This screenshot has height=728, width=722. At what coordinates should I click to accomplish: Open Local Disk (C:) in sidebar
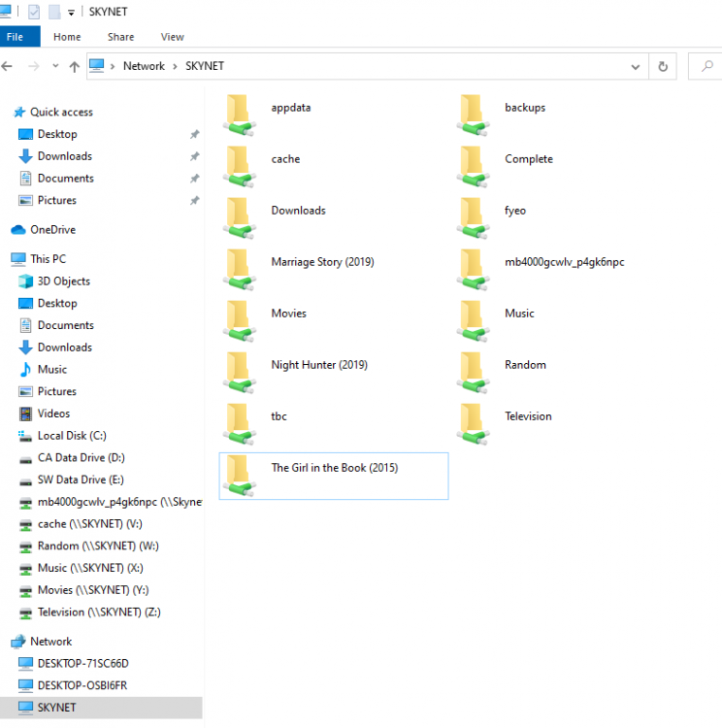(72, 436)
